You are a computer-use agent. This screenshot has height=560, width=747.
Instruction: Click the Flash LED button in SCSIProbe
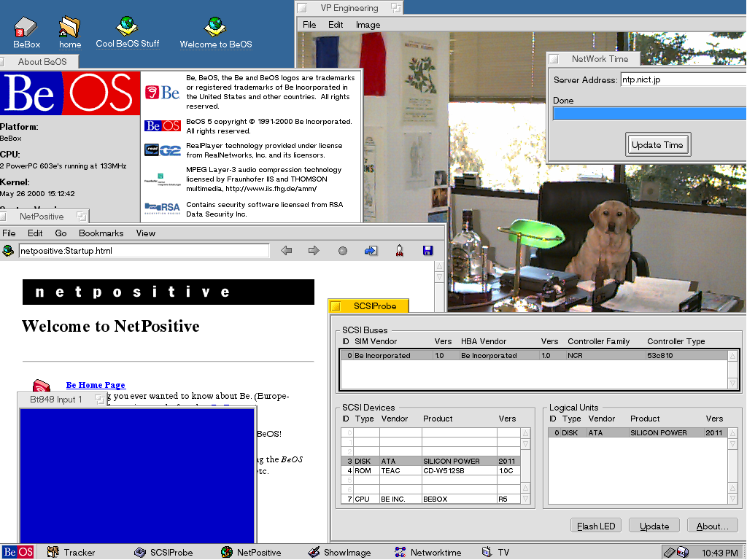tap(596, 526)
